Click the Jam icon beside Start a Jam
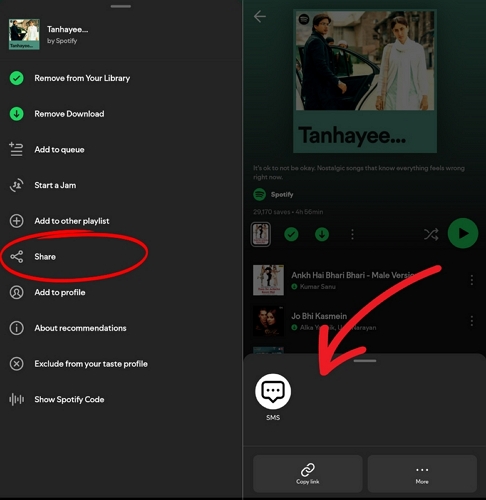 16,185
